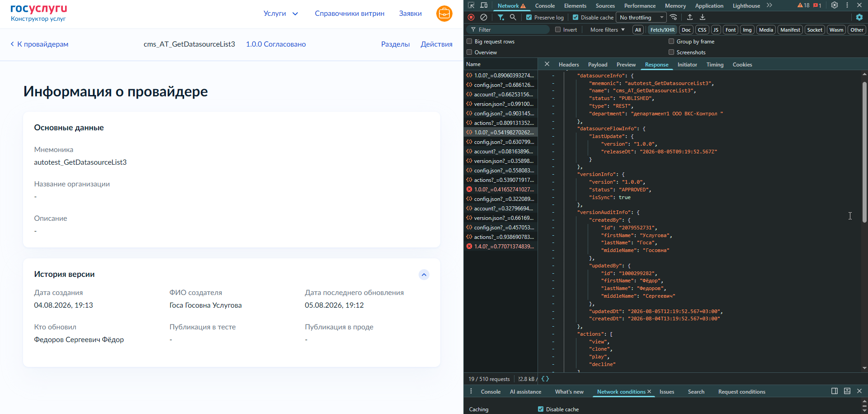Open Справочники витрин link
The height and width of the screenshot is (414, 868).
349,14
